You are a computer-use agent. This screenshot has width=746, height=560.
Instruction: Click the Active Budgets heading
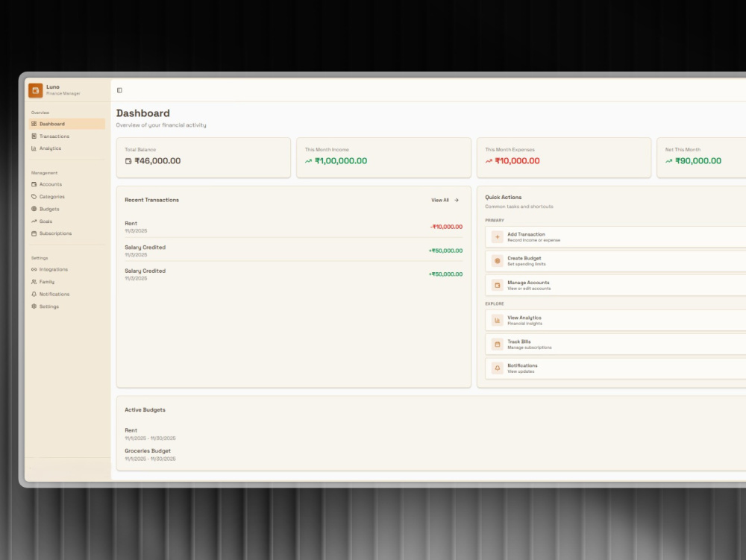145,410
